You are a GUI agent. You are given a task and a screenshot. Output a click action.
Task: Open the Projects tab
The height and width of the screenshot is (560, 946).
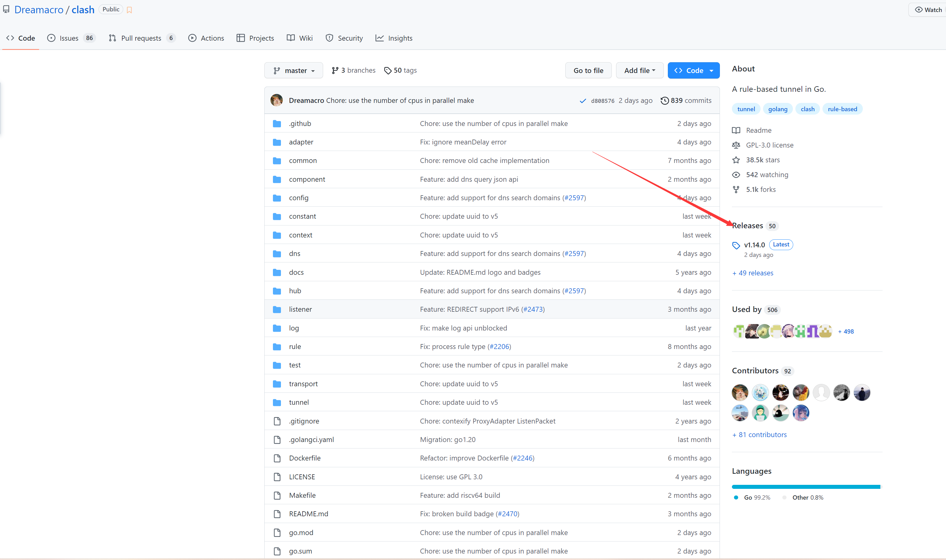coord(255,38)
